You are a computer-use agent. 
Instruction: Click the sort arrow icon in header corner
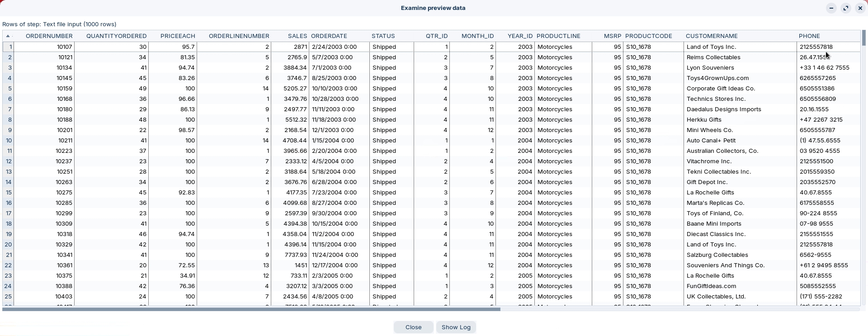8,36
